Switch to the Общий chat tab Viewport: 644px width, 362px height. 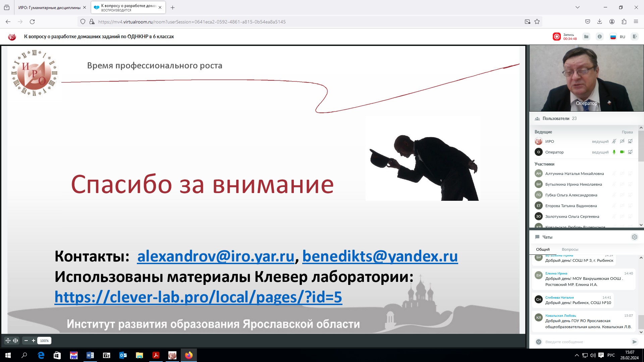(543, 249)
